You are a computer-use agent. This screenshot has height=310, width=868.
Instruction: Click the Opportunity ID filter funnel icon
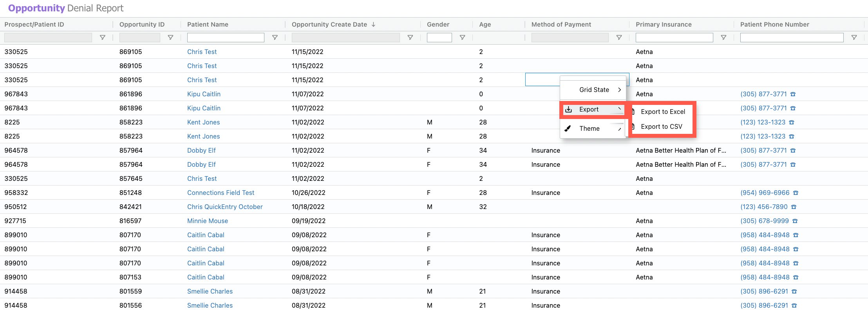tap(170, 38)
